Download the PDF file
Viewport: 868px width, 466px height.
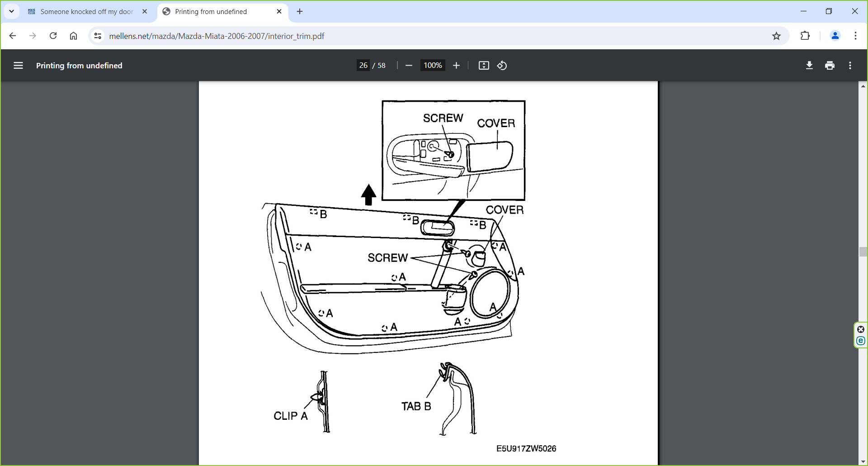click(809, 66)
